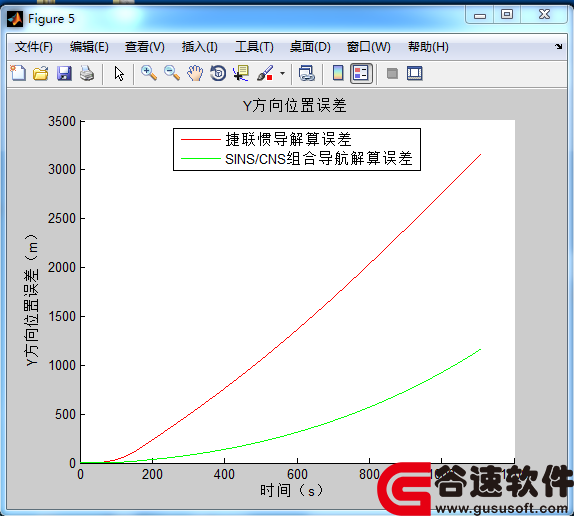Click the Link Plot icon
574x516 pixels.
coord(306,74)
